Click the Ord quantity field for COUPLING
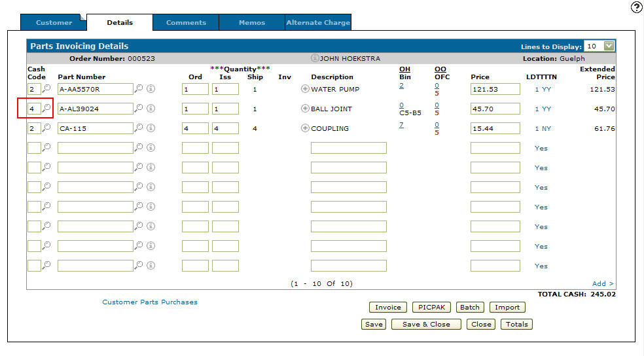644x356 pixels. click(195, 128)
